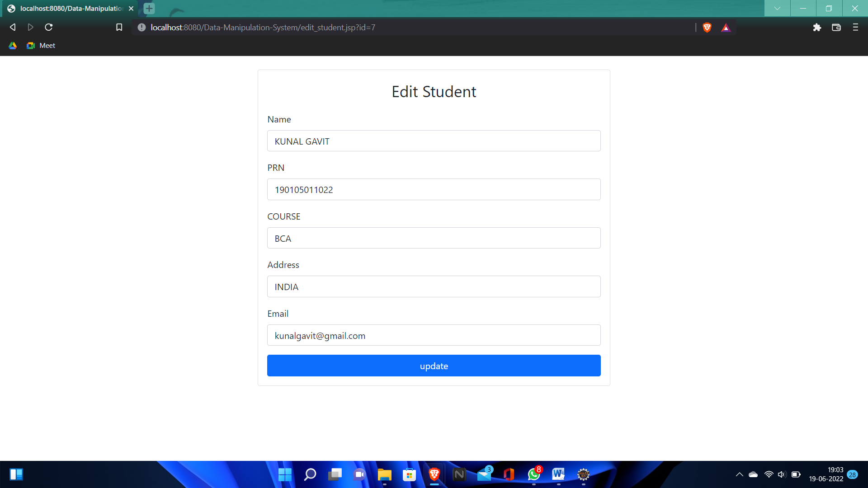Click the site information icon in the address bar

(142, 28)
